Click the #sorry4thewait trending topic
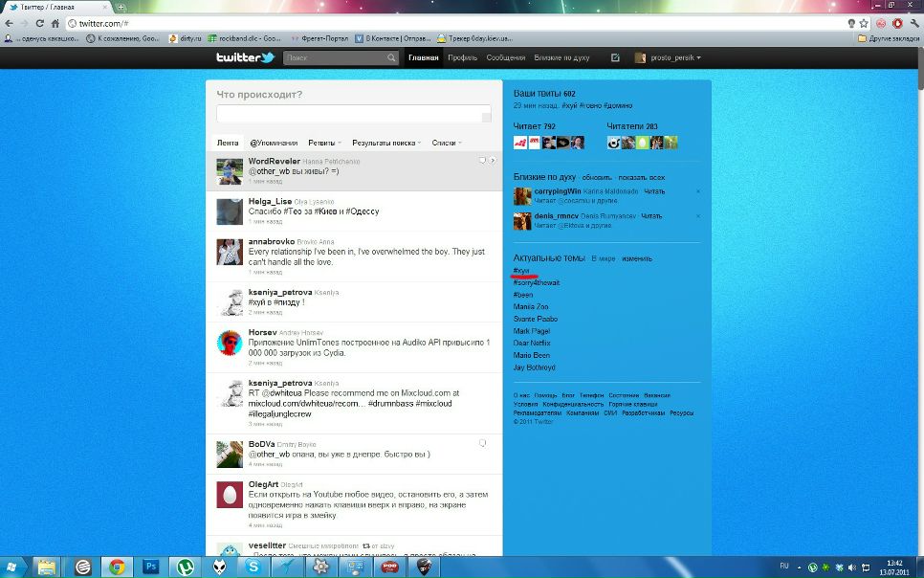This screenshot has height=578, width=924. click(x=537, y=282)
